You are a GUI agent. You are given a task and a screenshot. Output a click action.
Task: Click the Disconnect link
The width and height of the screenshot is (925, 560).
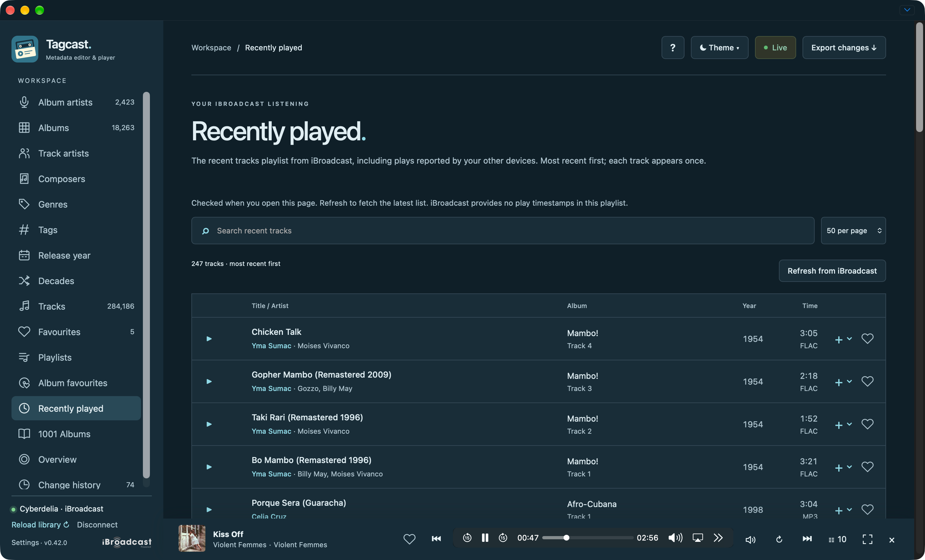[x=97, y=525]
